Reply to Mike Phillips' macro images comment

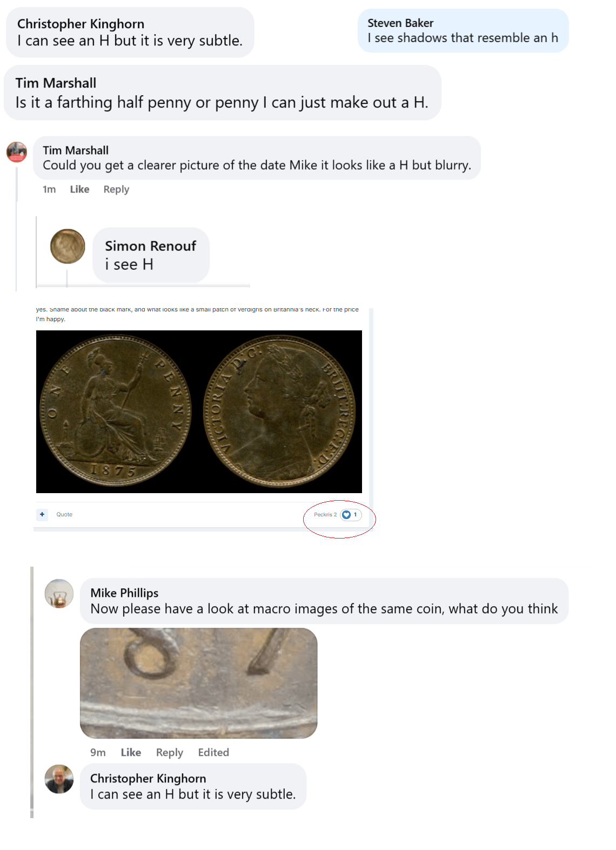coord(169,752)
